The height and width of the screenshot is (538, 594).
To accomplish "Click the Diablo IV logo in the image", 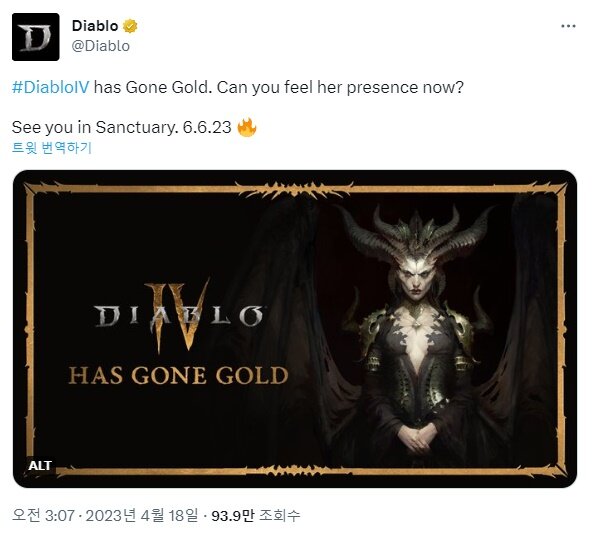I will pos(178,316).
